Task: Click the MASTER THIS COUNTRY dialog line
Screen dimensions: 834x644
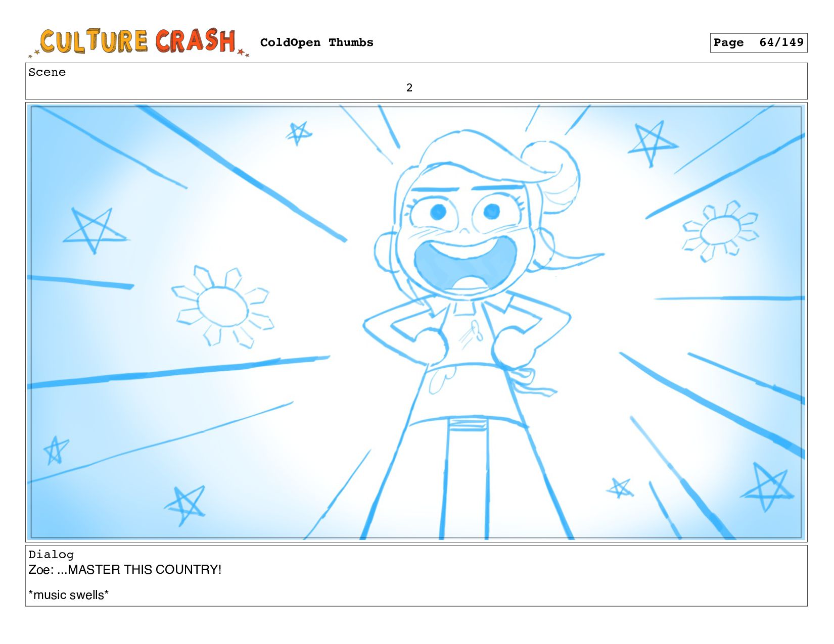Action: coord(125,570)
